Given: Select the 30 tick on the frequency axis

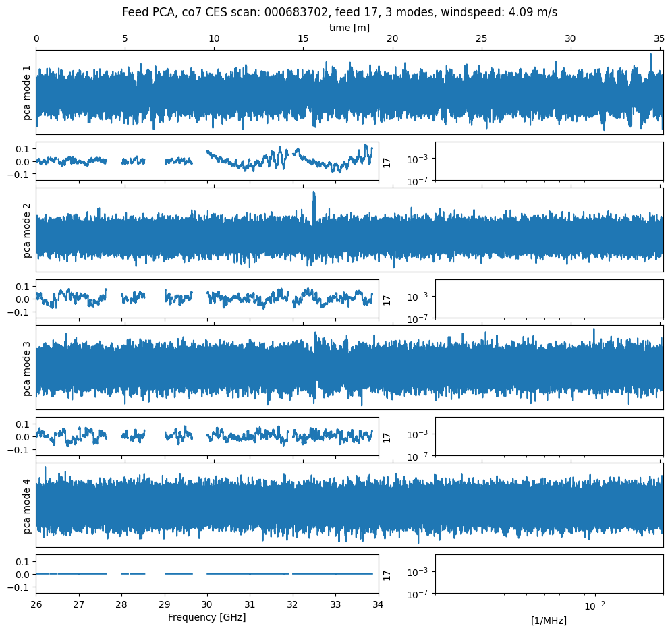Looking at the screenshot, I should pyautogui.click(x=207, y=604).
